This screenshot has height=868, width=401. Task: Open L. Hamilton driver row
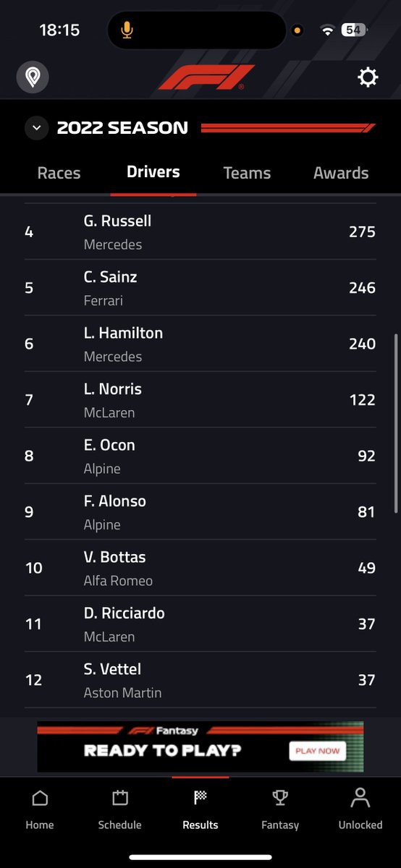(200, 344)
